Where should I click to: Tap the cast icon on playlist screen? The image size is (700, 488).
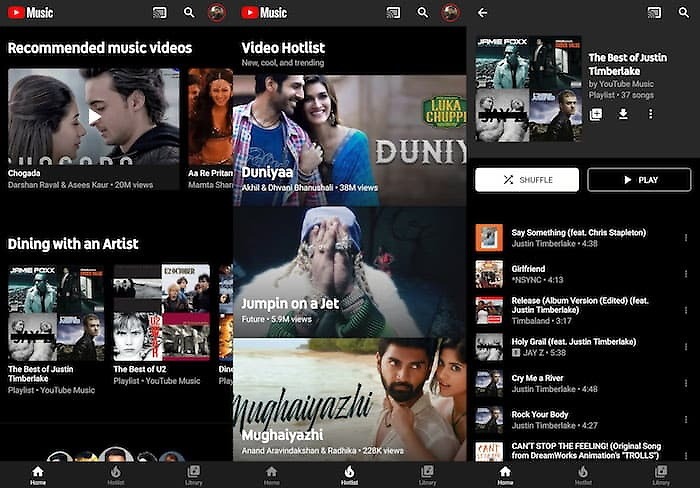click(654, 13)
